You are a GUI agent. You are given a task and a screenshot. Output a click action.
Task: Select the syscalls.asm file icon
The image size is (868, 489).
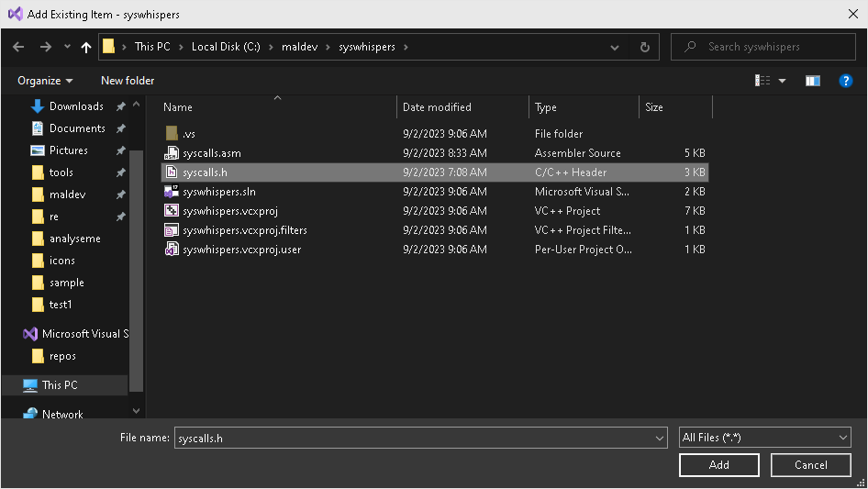[172, 153]
